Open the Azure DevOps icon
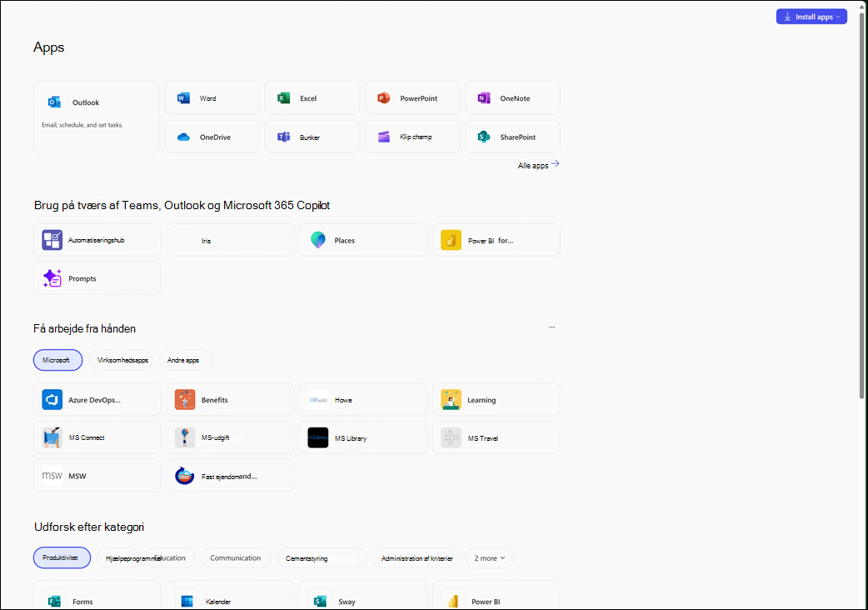868x610 pixels. pyautogui.click(x=52, y=399)
